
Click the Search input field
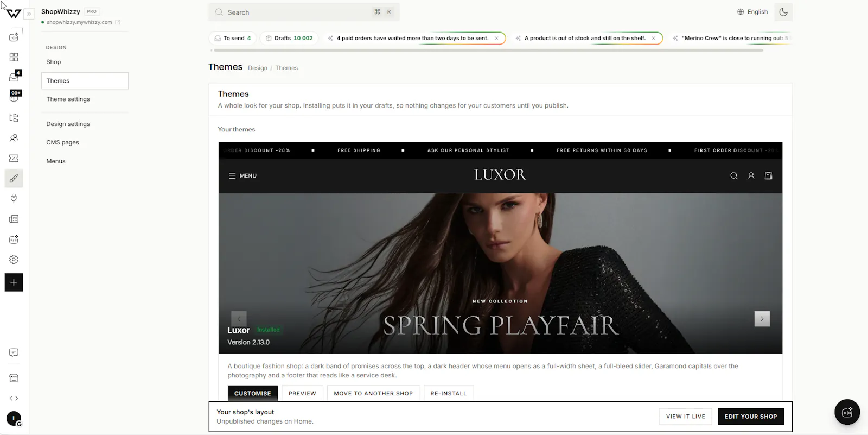tap(304, 12)
